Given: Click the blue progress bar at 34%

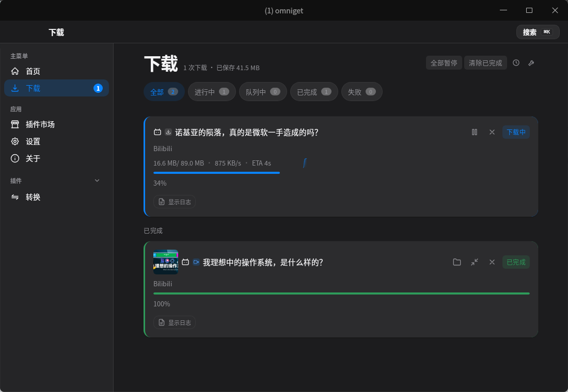Looking at the screenshot, I should pyautogui.click(x=217, y=173).
